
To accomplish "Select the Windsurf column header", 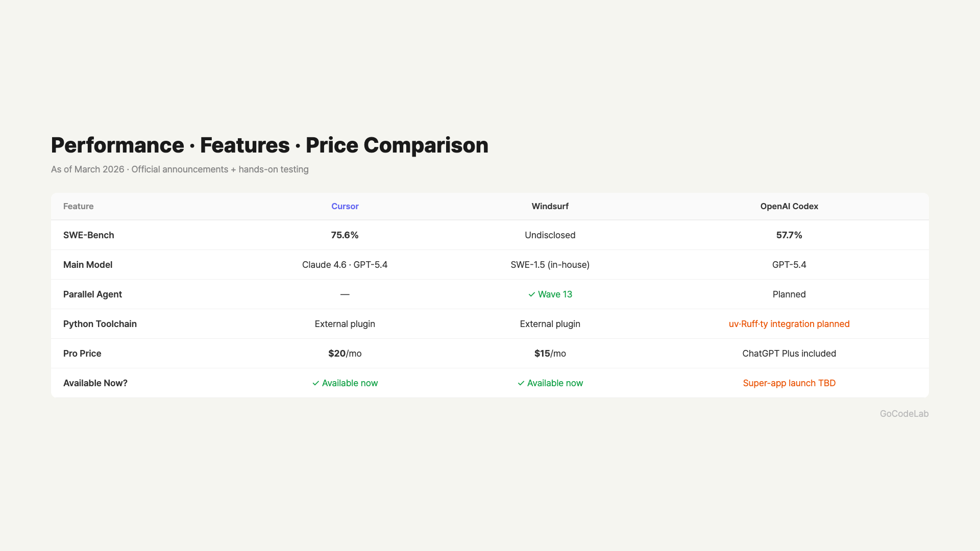I will click(x=550, y=206).
